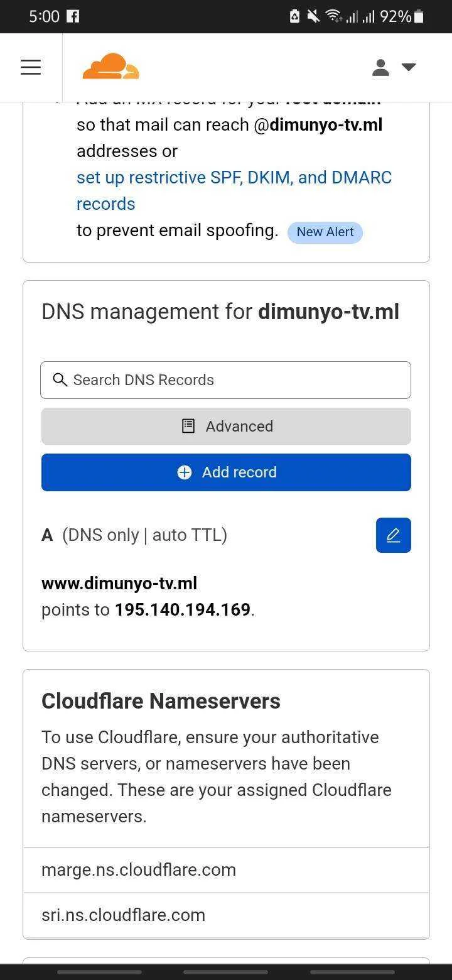Tap the muted sound icon in status bar
Image resolution: width=452 pixels, height=980 pixels.
(313, 16)
